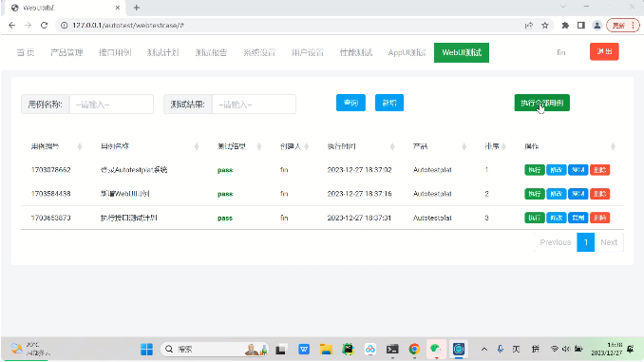Focus the 用例名称 input field
This screenshot has height=362, width=644.
[111, 105]
